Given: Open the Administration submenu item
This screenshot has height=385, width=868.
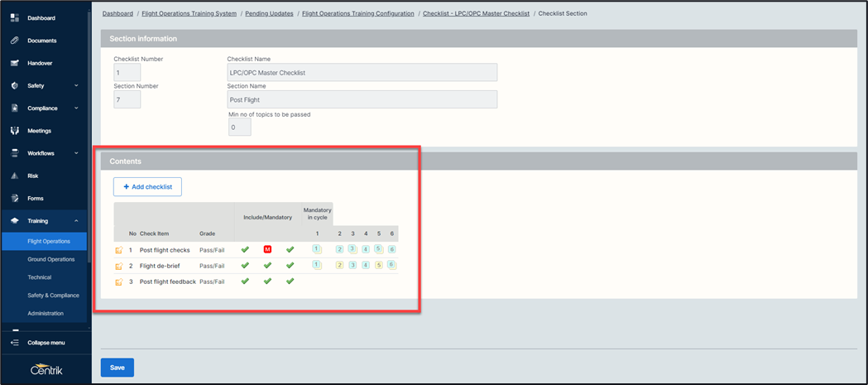Looking at the screenshot, I should coord(46,314).
